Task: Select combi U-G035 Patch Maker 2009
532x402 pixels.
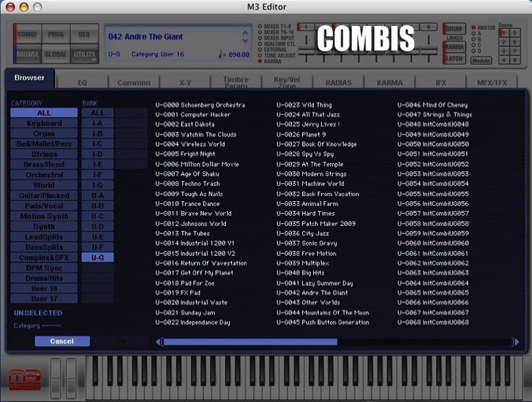Action: [x=316, y=223]
